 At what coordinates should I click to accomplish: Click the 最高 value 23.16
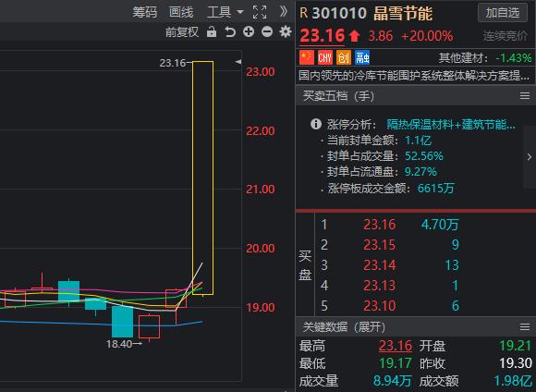pos(396,346)
